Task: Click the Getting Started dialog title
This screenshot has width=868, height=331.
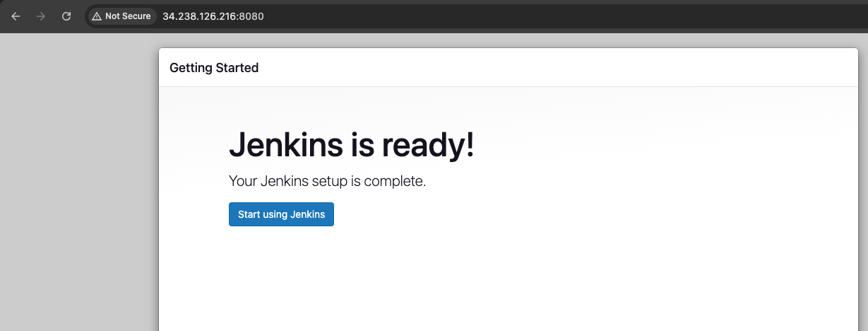Action: [x=214, y=68]
